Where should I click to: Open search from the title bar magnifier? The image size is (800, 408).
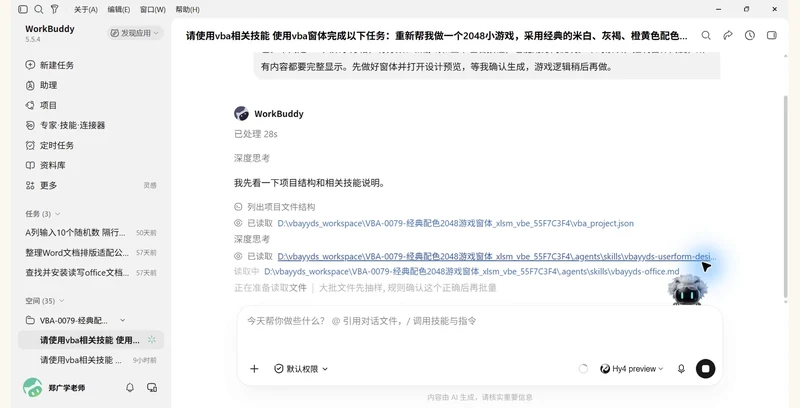(39, 9)
